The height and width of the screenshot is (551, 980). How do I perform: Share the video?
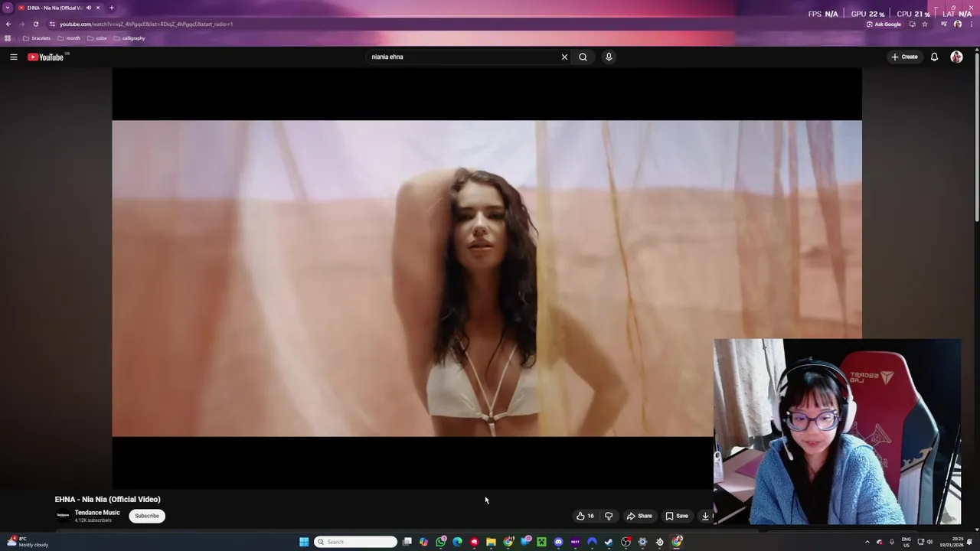pyautogui.click(x=639, y=516)
